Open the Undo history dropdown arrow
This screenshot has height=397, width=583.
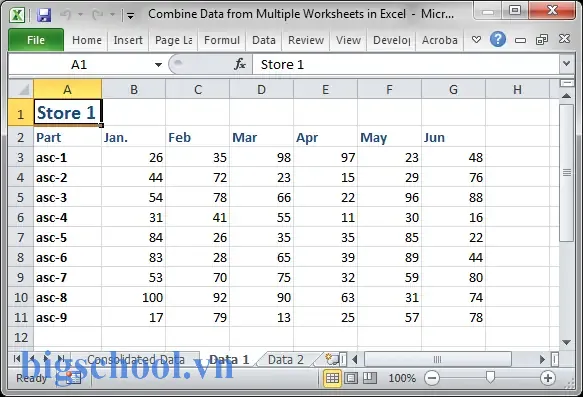click(x=80, y=15)
